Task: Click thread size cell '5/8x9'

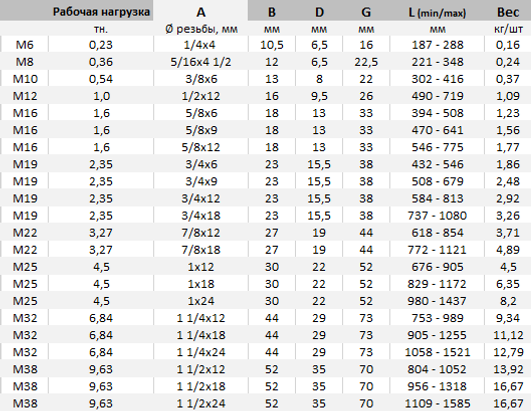Action: (201, 130)
